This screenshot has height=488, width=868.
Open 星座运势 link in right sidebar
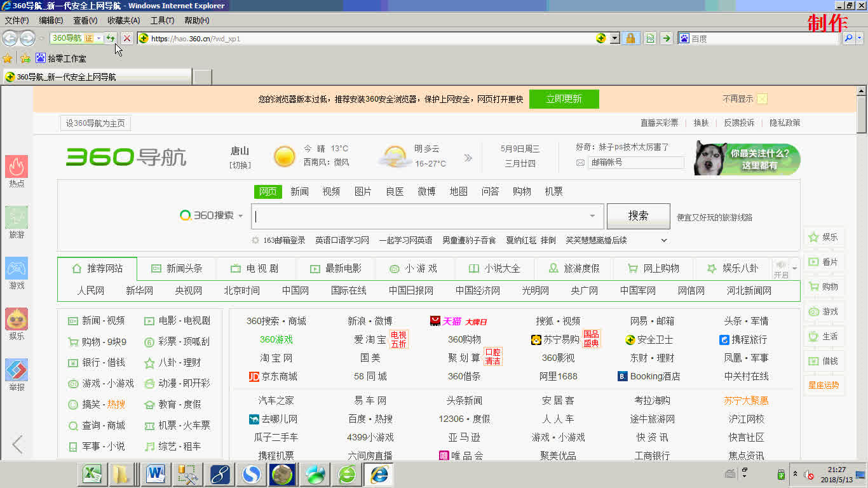[x=824, y=385]
